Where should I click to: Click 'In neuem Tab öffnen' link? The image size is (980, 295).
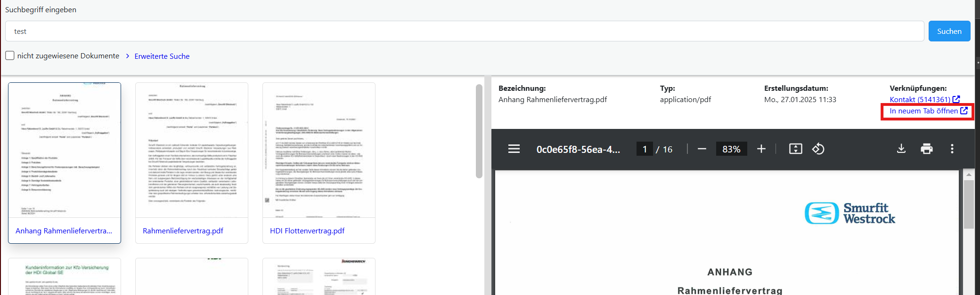point(923,111)
